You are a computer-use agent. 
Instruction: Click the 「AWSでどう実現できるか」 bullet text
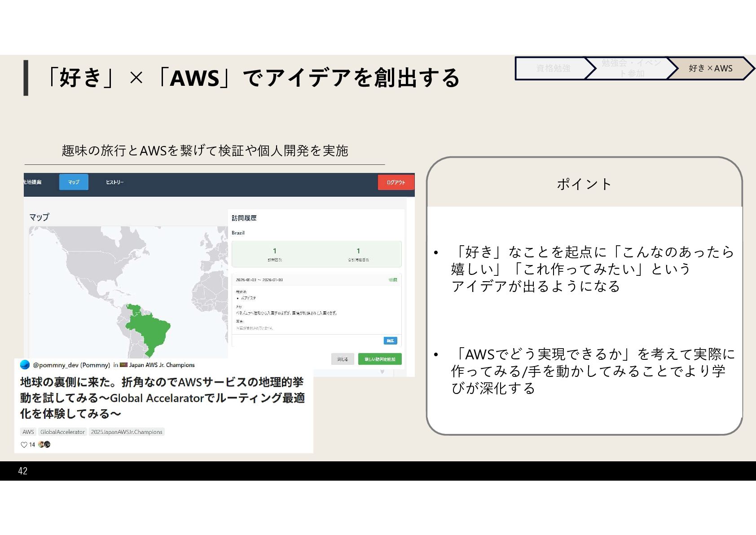(593, 371)
